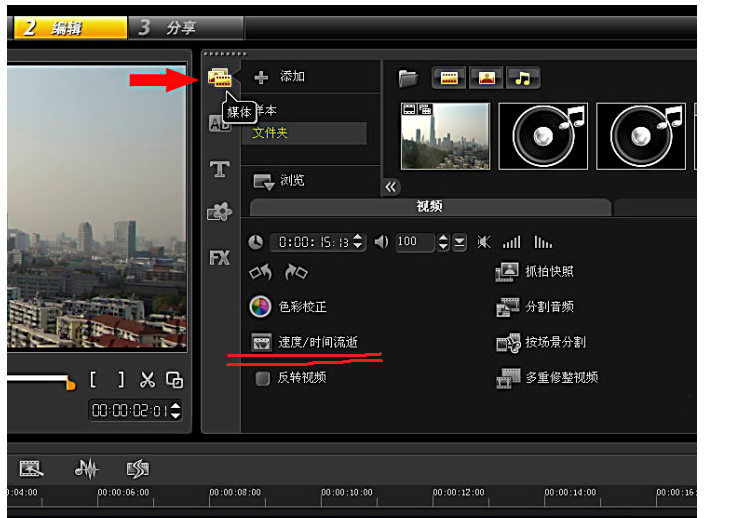Click the 色彩校正 color wheel icon
730x518 pixels.
click(x=260, y=307)
